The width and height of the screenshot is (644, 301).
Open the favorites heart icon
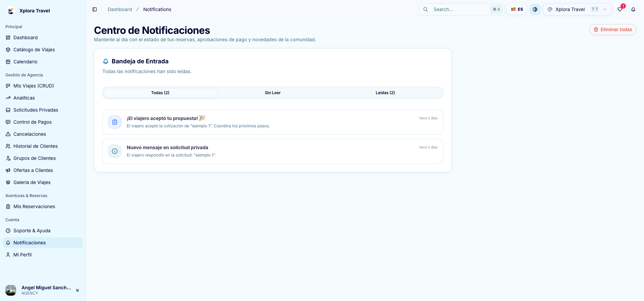point(620,9)
